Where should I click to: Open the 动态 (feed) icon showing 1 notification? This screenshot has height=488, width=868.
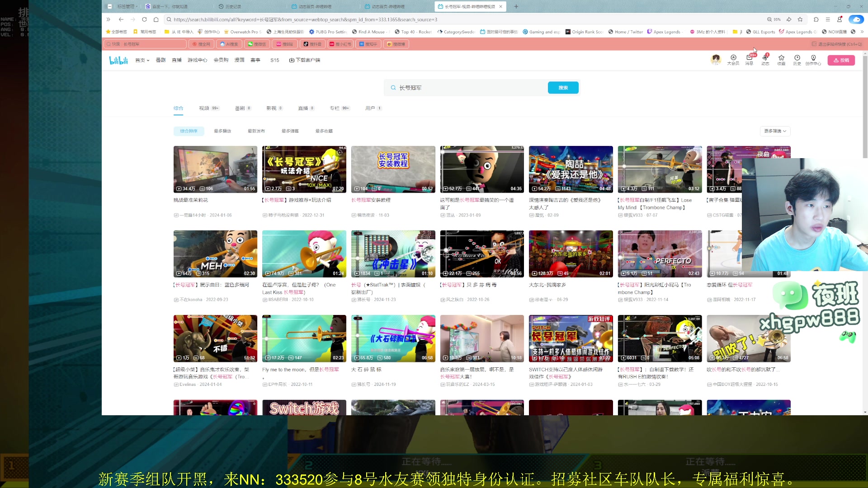pyautogui.click(x=765, y=60)
